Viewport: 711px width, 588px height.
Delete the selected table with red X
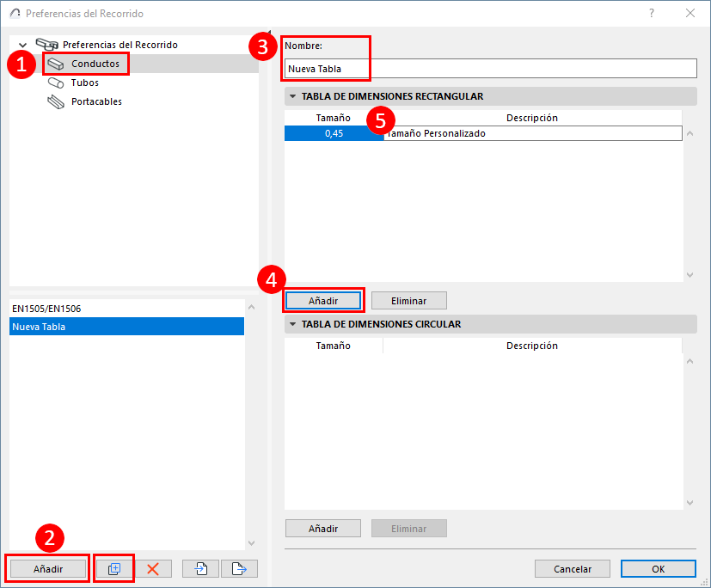point(153,568)
